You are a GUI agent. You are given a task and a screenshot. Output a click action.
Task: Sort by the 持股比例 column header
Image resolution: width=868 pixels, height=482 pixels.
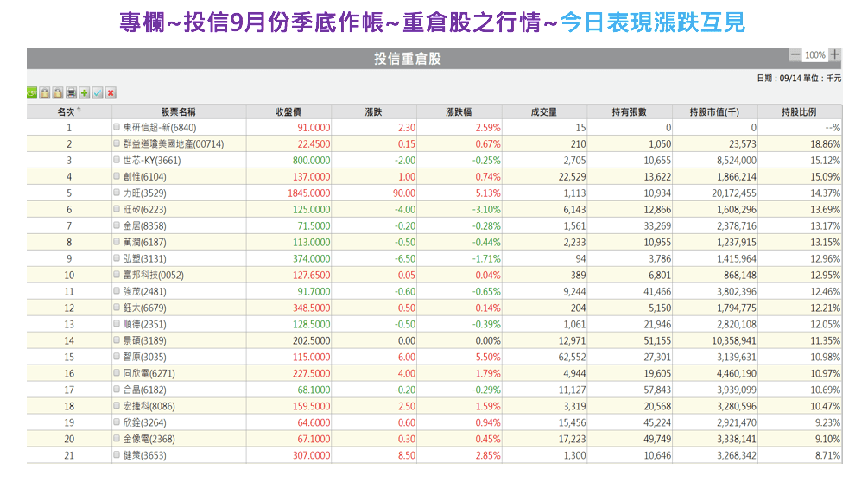799,111
